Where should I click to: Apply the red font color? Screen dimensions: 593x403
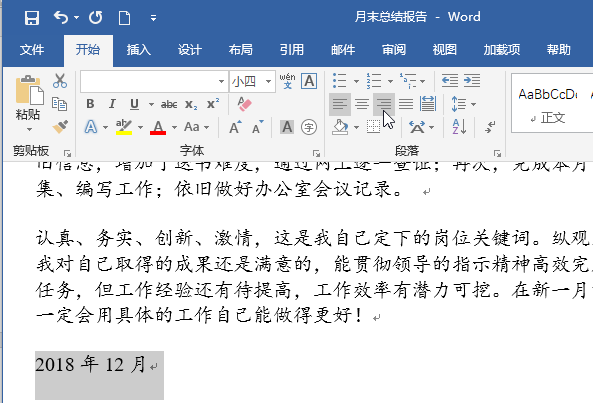[158, 127]
